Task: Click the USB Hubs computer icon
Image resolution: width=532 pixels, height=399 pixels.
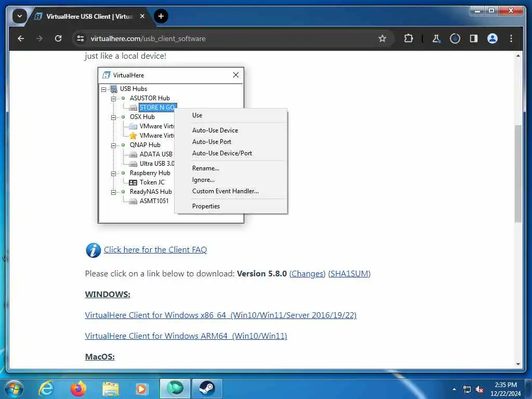Action: coord(114,89)
